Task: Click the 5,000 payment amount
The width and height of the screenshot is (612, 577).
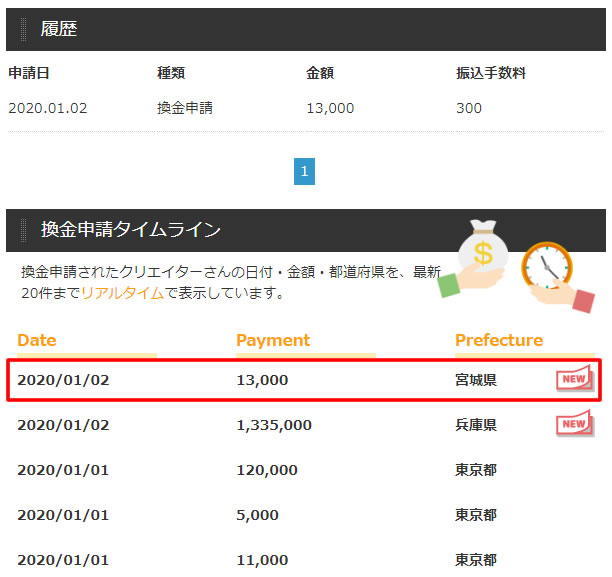Action: pos(258,515)
